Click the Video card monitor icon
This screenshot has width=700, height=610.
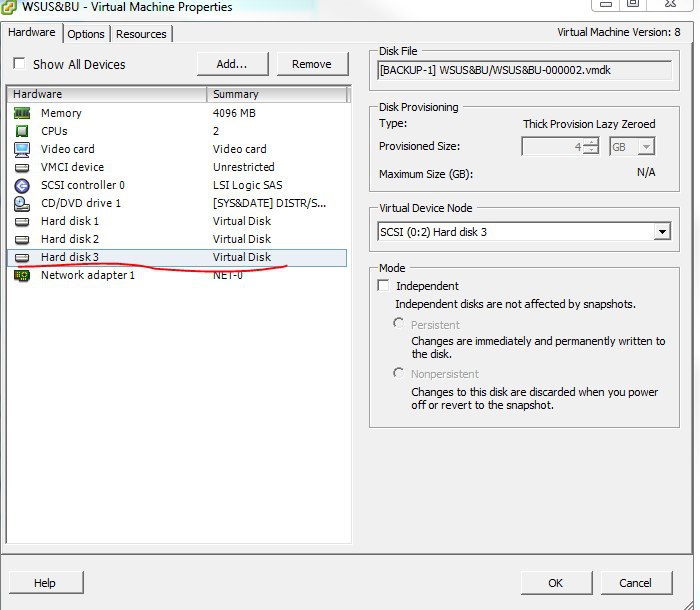coord(22,150)
